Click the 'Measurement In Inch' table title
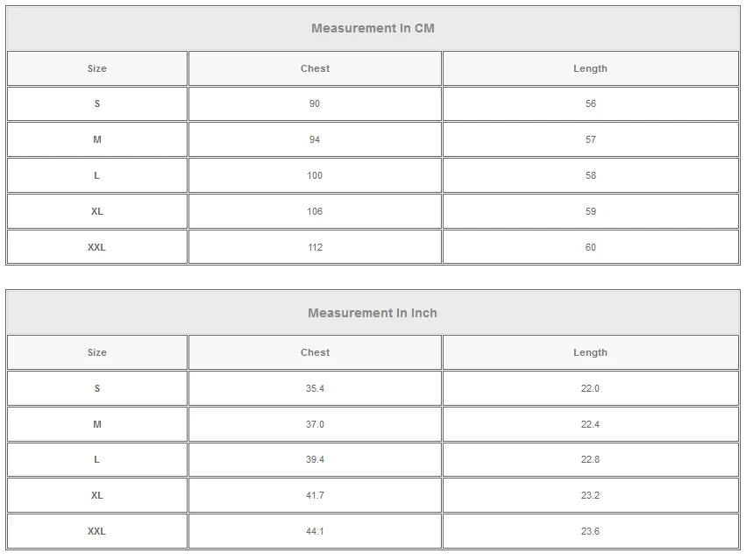This screenshot has width=746, height=560. 373,313
